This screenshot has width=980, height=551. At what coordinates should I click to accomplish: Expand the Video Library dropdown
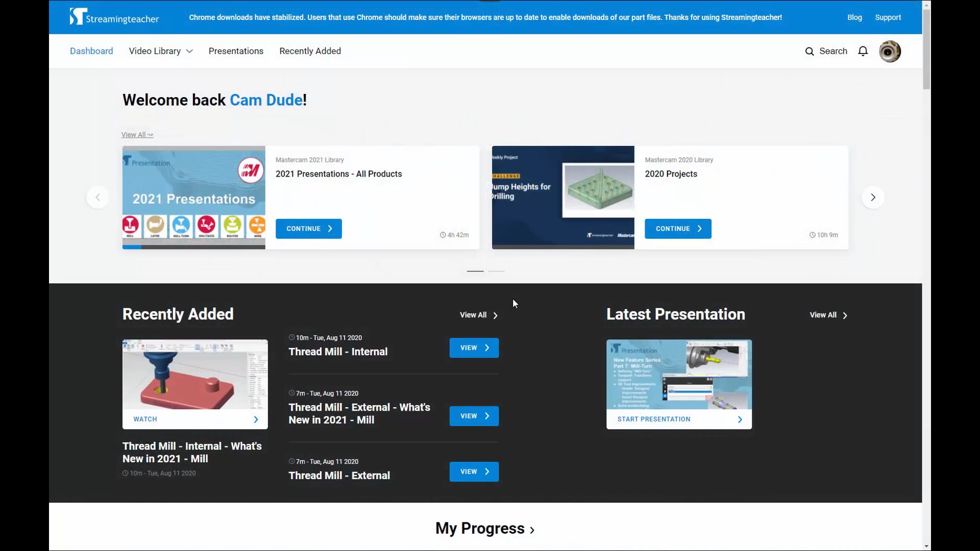(161, 51)
